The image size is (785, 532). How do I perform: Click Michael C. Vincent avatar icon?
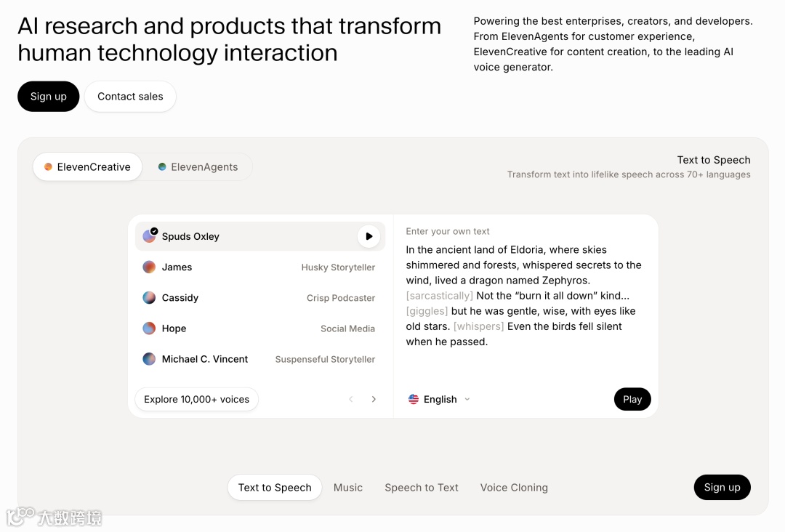(149, 359)
